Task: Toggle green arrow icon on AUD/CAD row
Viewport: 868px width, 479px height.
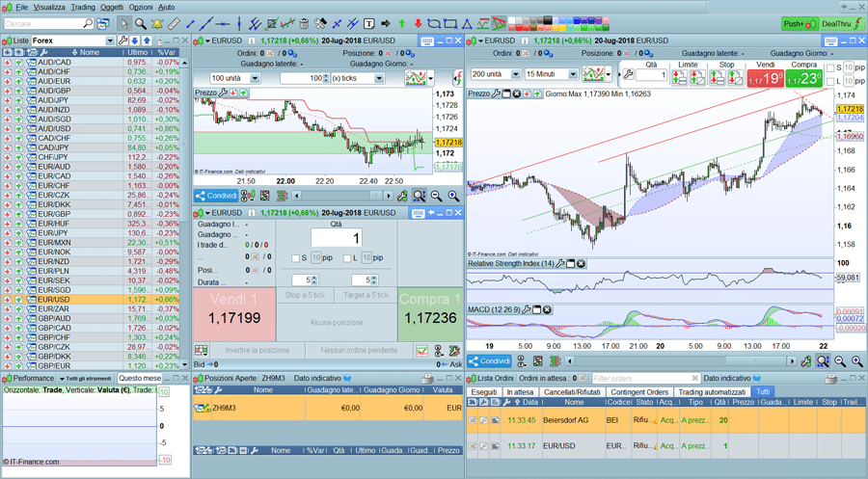Action: (x=19, y=63)
